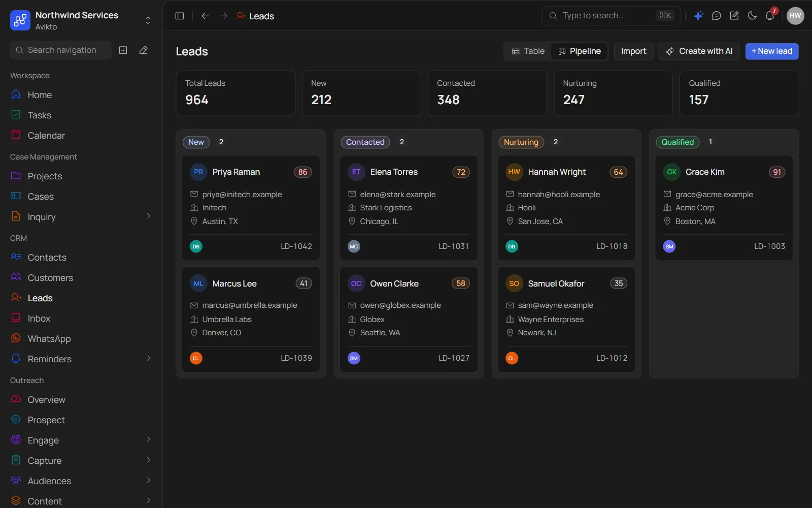
Task: Expand the Capture submenu chevron
Action: pos(148,460)
